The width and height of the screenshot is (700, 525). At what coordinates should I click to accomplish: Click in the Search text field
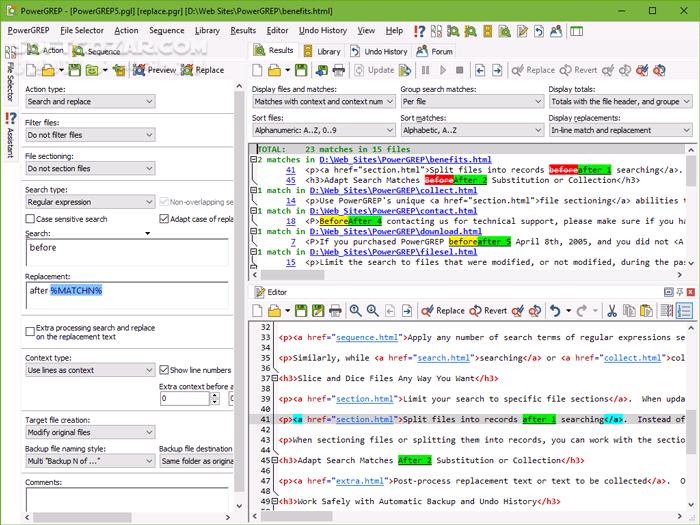tap(127, 252)
